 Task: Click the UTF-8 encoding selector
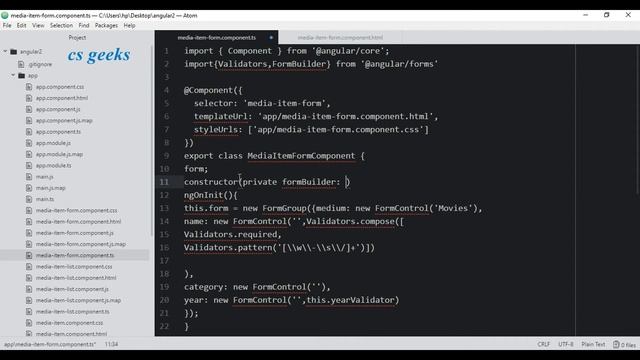(566, 344)
